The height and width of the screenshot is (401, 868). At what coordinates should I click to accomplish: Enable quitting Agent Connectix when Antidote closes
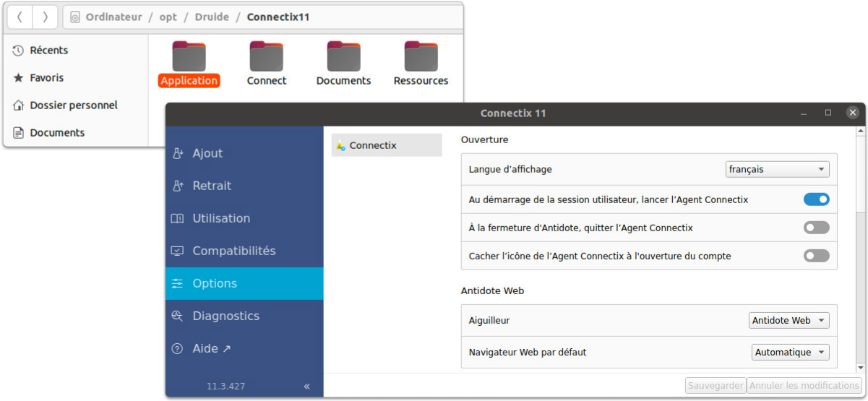click(816, 228)
